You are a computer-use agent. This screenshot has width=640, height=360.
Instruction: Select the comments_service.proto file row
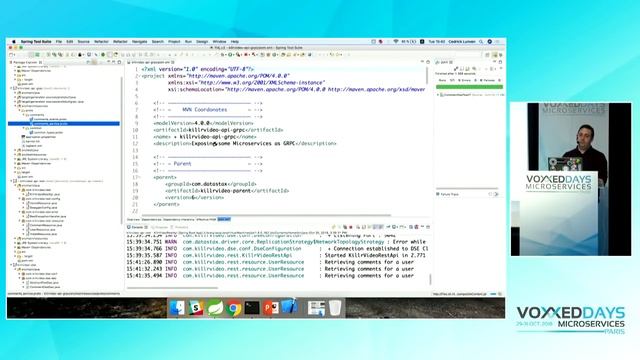(x=64, y=123)
